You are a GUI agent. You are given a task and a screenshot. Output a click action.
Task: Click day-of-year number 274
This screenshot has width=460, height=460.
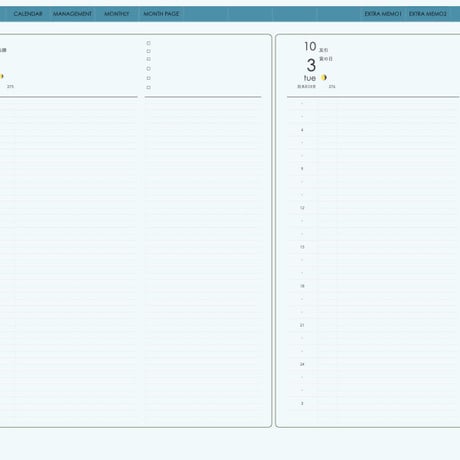coord(332,86)
